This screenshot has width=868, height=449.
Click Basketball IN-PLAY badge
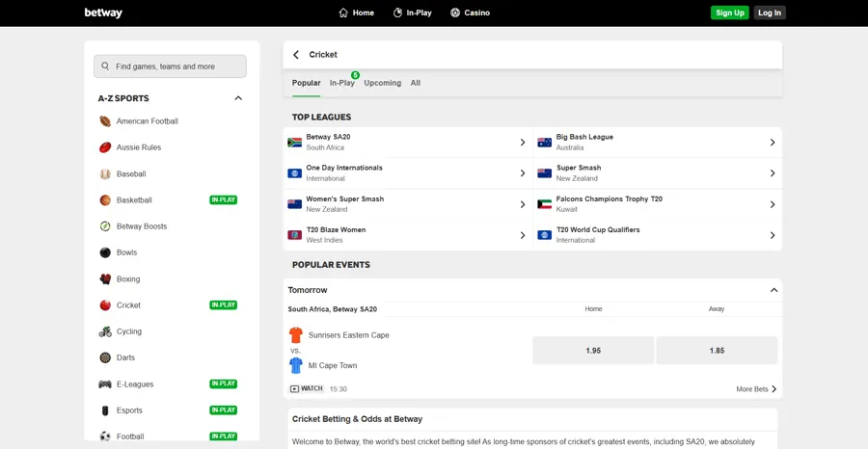click(x=223, y=200)
